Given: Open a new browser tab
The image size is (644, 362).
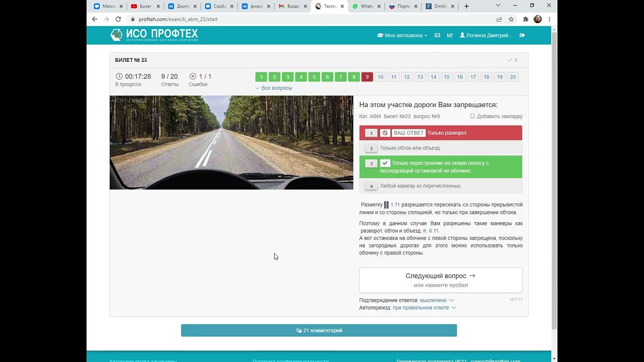Looking at the screenshot, I should tap(466, 6).
